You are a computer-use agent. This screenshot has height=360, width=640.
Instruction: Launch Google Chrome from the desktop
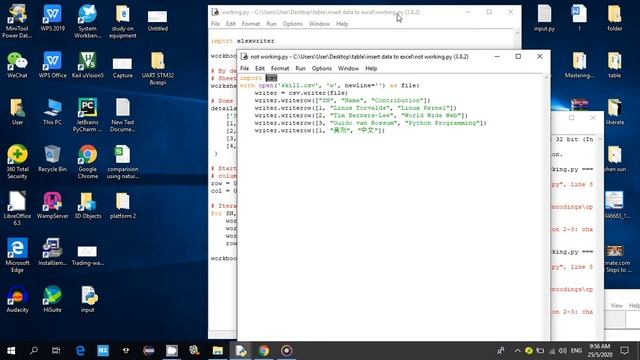click(x=87, y=162)
